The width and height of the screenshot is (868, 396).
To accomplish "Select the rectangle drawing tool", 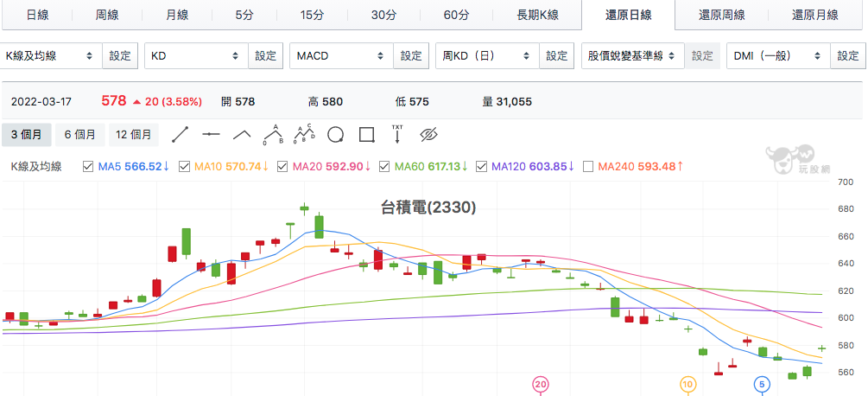I will pyautogui.click(x=367, y=135).
